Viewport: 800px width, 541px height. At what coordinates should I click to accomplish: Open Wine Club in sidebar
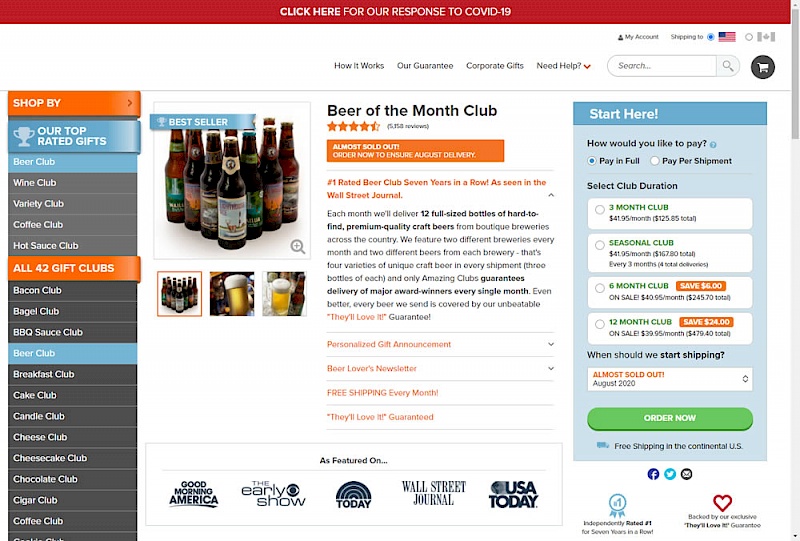pyautogui.click(x=72, y=183)
